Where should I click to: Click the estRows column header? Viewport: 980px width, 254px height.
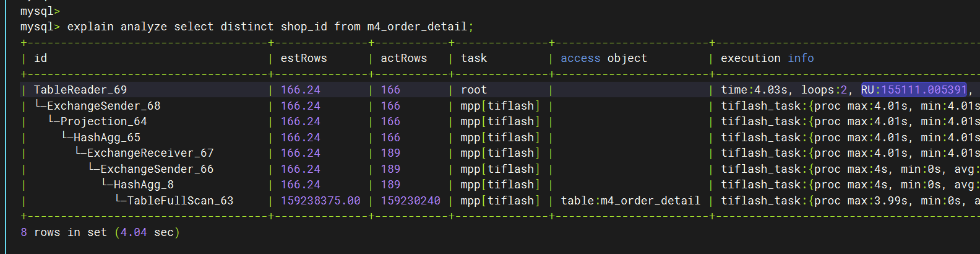pos(304,58)
